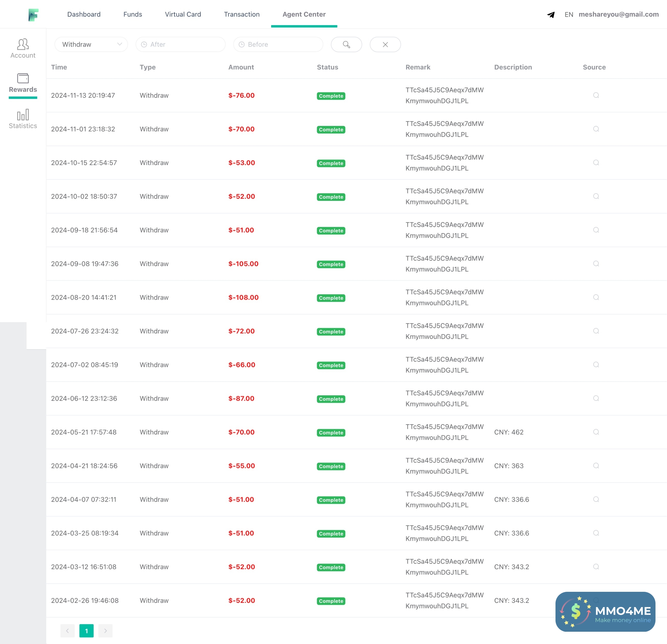View source of 2024-09-18 21:56:54 withdrawal
667x644 pixels.
596,230
